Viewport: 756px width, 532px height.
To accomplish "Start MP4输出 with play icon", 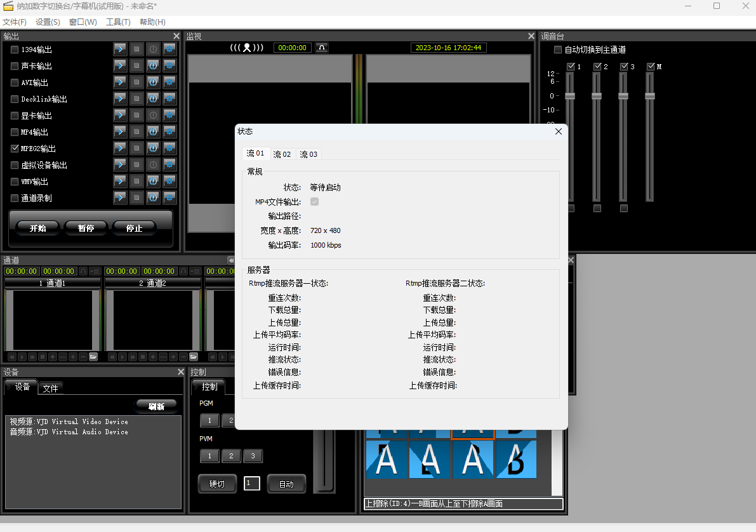I will coord(120,131).
